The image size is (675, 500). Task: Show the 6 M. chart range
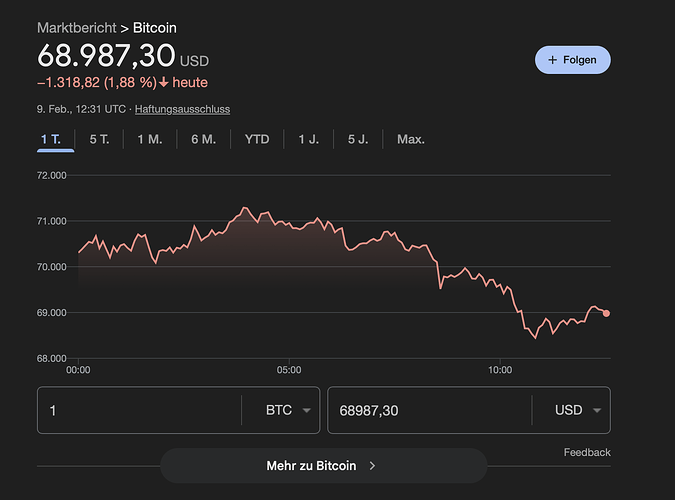tap(203, 139)
